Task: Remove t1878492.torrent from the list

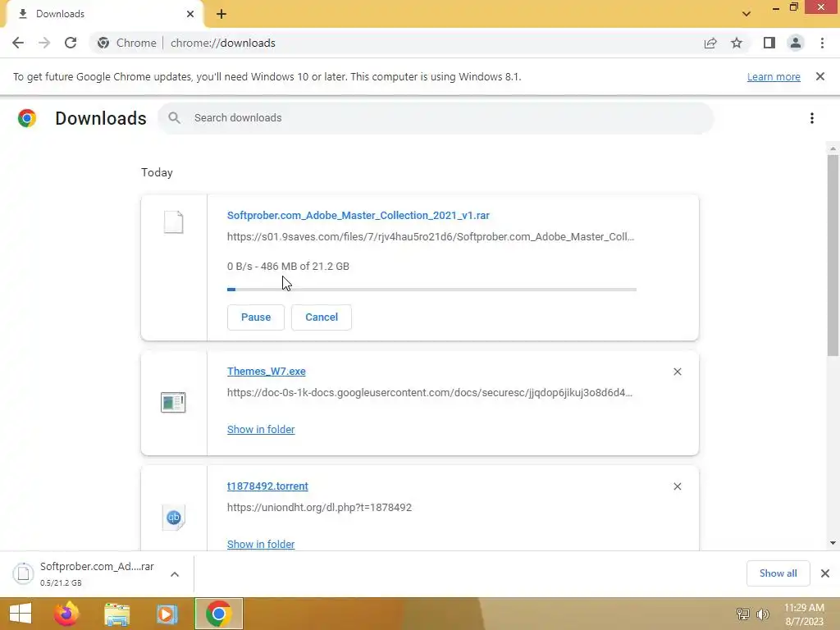Action: coord(677,486)
